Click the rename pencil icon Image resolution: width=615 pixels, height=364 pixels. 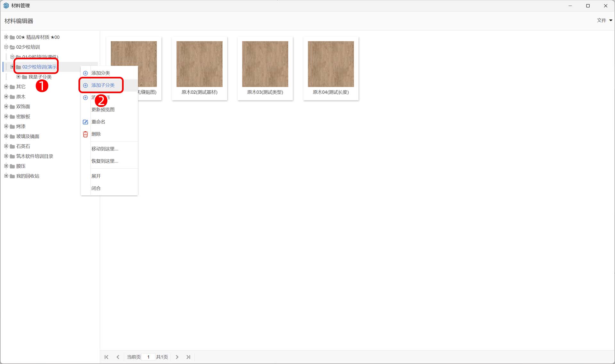(x=86, y=122)
